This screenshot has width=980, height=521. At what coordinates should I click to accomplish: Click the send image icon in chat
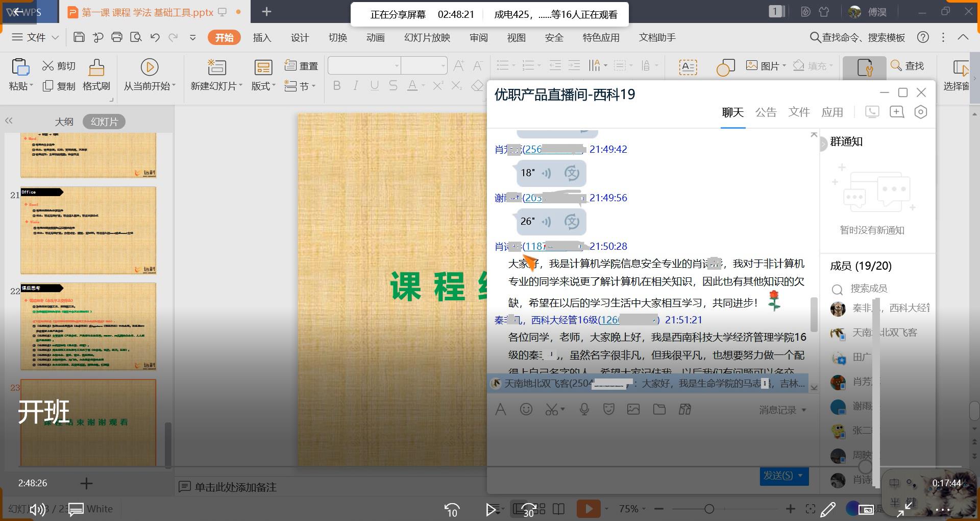click(633, 409)
